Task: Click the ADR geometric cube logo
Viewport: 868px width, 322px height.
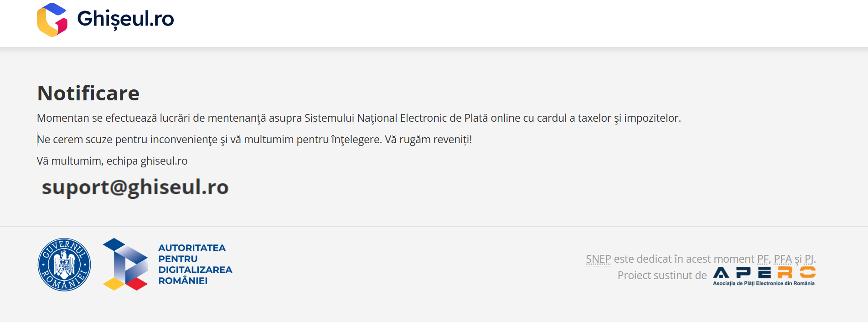Action: point(125,265)
